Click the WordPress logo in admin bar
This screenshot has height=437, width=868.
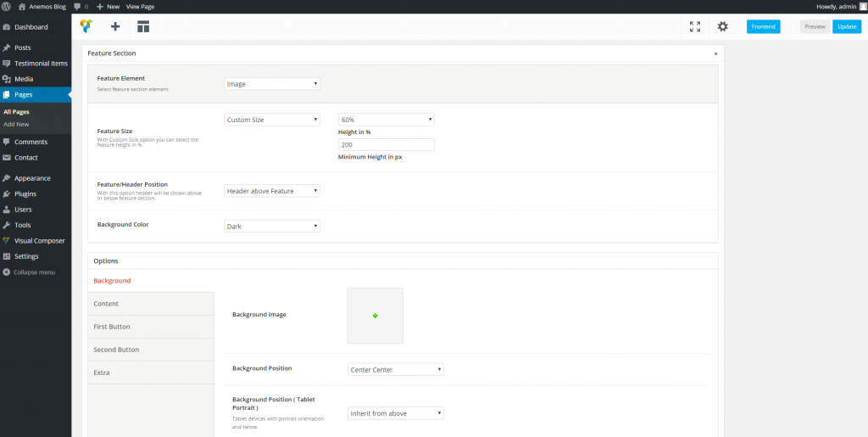point(7,6)
